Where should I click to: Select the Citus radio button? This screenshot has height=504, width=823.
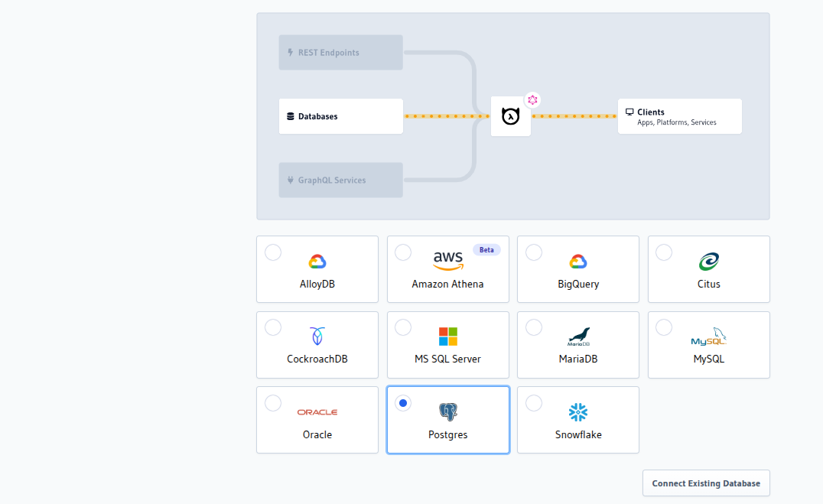point(664,252)
